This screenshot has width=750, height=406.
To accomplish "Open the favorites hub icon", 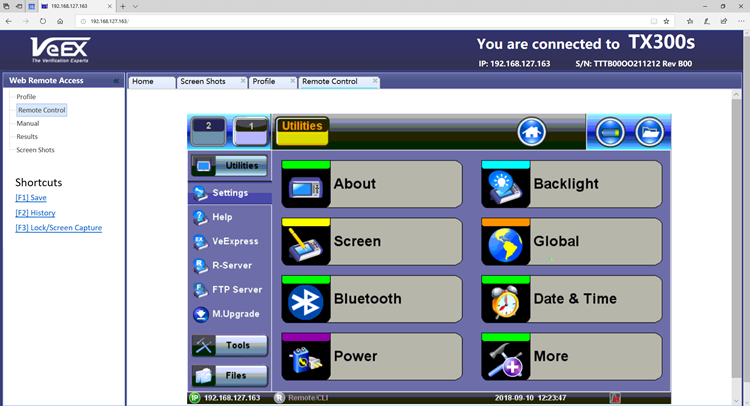I will tap(689, 21).
